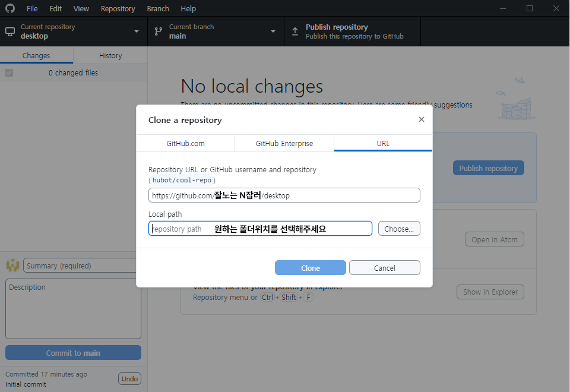Click the 'hubot/cool-repo' example text
The image size is (570, 392).
(x=182, y=180)
